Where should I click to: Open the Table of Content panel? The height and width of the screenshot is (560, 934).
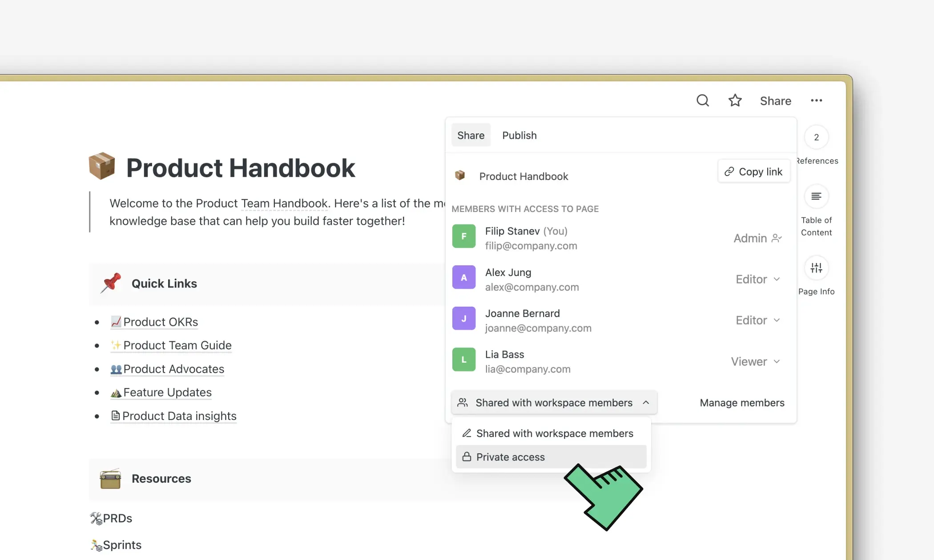click(x=816, y=196)
